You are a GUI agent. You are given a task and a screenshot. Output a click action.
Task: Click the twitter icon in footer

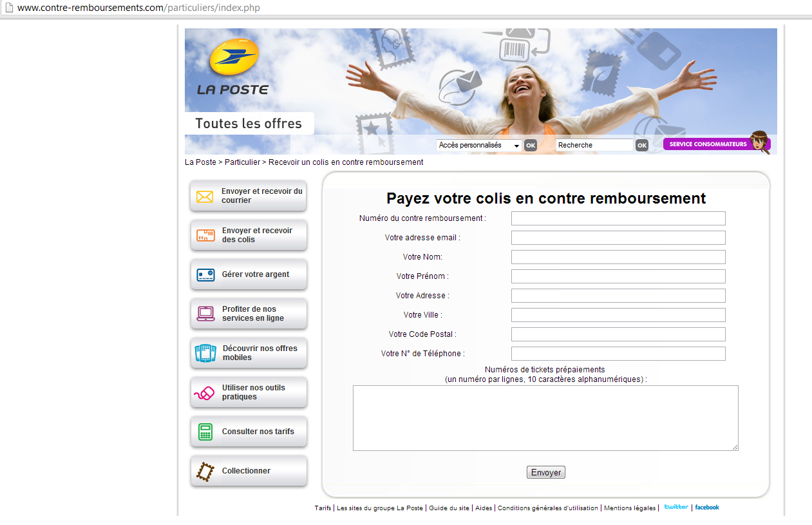[676, 507]
